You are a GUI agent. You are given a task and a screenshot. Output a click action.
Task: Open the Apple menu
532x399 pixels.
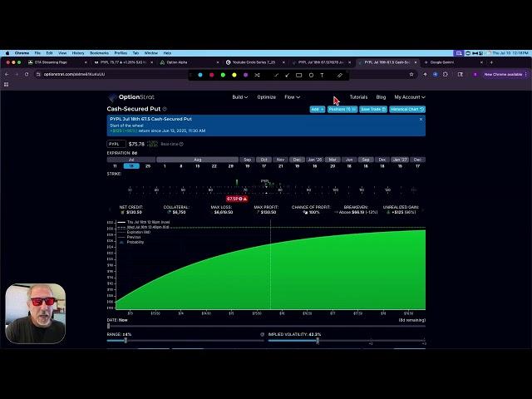point(7,53)
